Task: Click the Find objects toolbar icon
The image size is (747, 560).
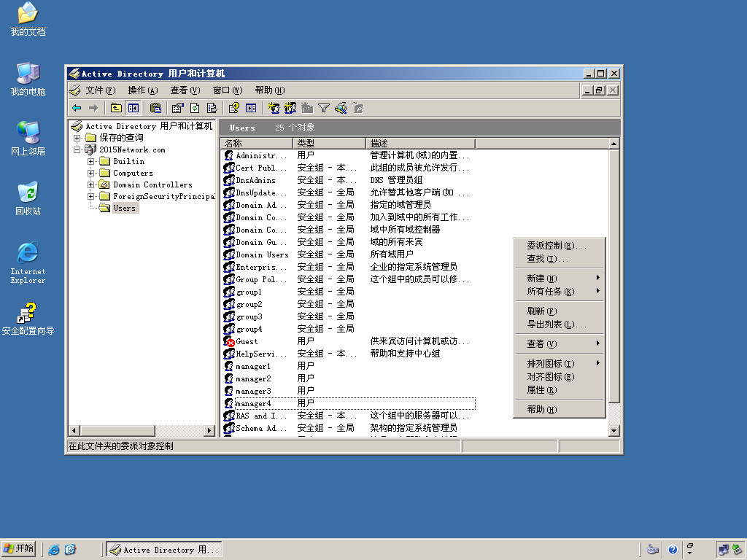Action: pos(341,108)
